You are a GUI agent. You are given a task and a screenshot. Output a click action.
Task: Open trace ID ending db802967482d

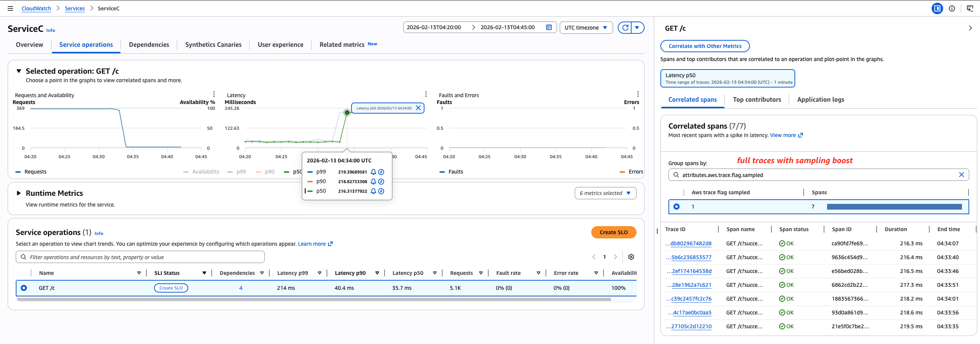[x=690, y=243]
